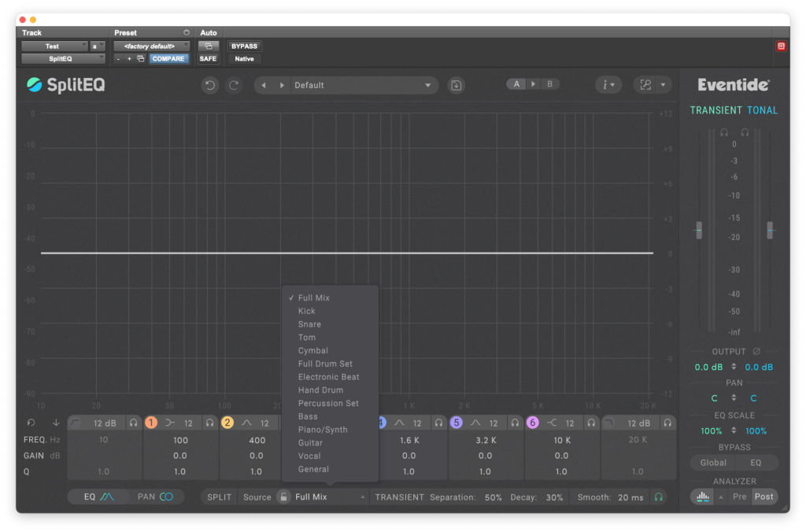The image size is (806, 532).
Task: Enable the Global bypass toggle
Action: tap(713, 463)
